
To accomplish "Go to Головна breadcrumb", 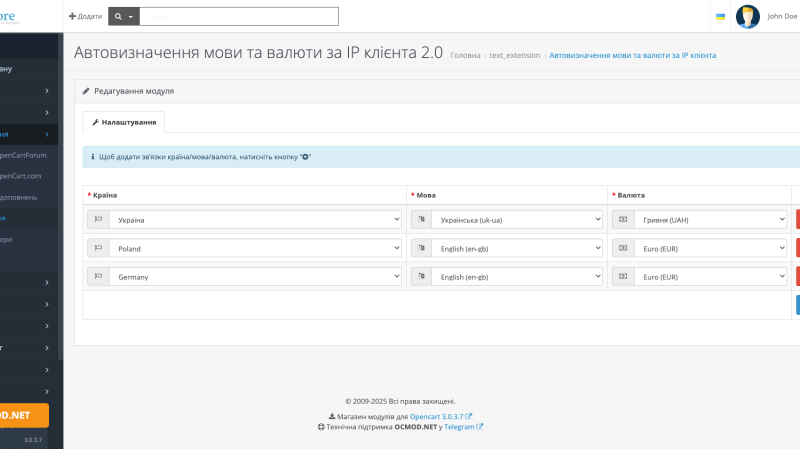I will pos(465,55).
